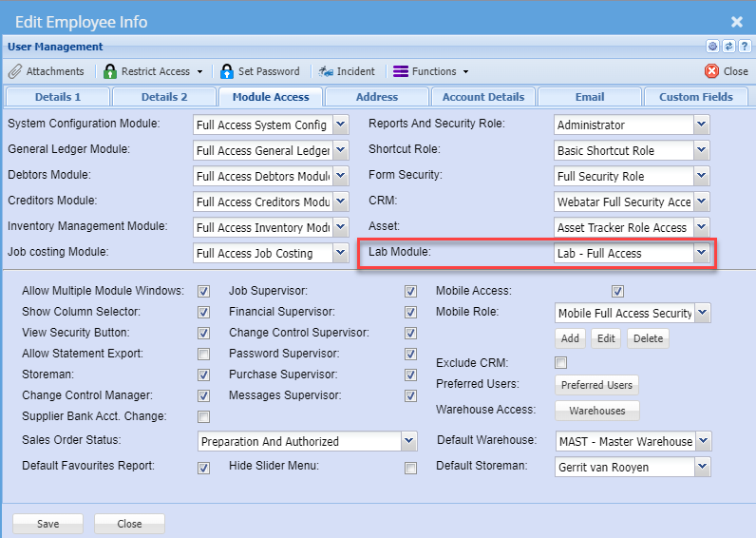The image size is (756, 538).
Task: Switch to the Account Details tab
Action: coord(482,97)
